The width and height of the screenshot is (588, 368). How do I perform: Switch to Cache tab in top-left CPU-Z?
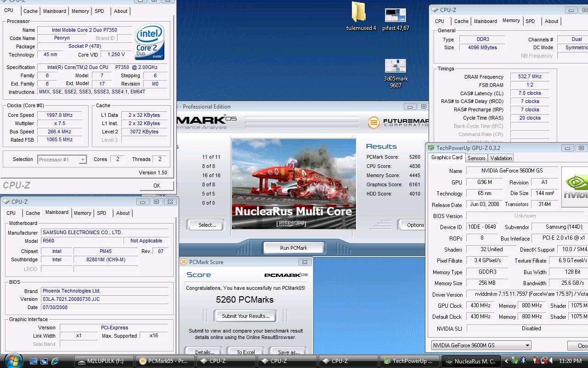click(x=30, y=11)
